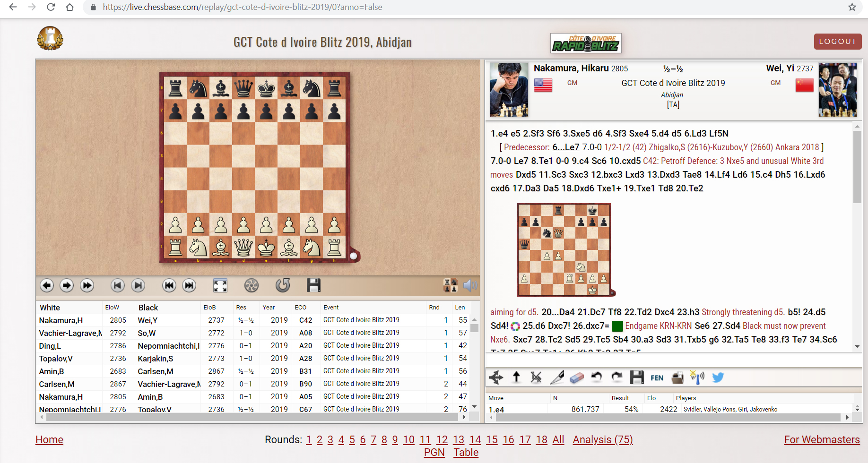Click the live broadcast antenna icon

point(697,377)
